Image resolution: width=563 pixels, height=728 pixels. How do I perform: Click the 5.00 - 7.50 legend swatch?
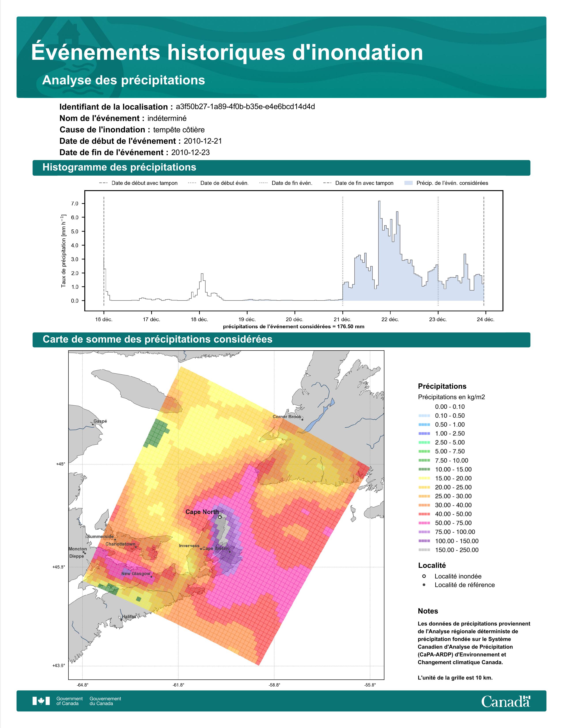tap(424, 451)
